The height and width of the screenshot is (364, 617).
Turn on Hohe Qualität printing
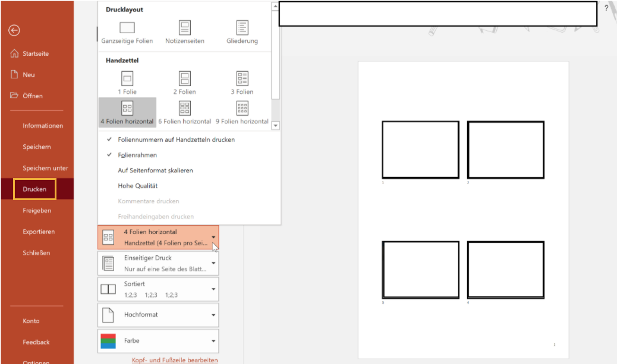[137, 186]
